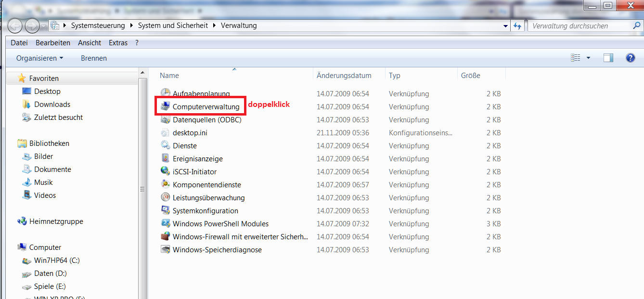Select the desktop.ini file icon
The image size is (644, 299).
pos(165,132)
